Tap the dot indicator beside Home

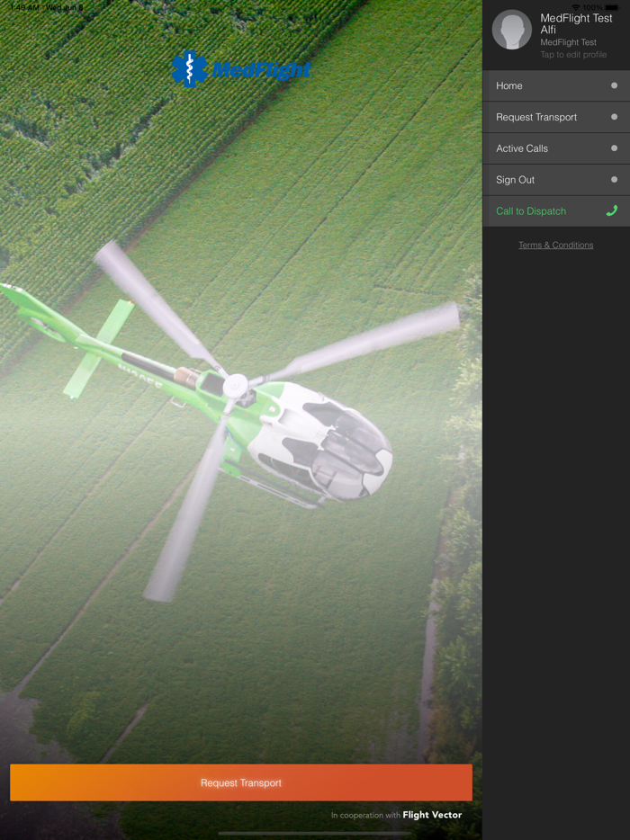pyautogui.click(x=614, y=85)
